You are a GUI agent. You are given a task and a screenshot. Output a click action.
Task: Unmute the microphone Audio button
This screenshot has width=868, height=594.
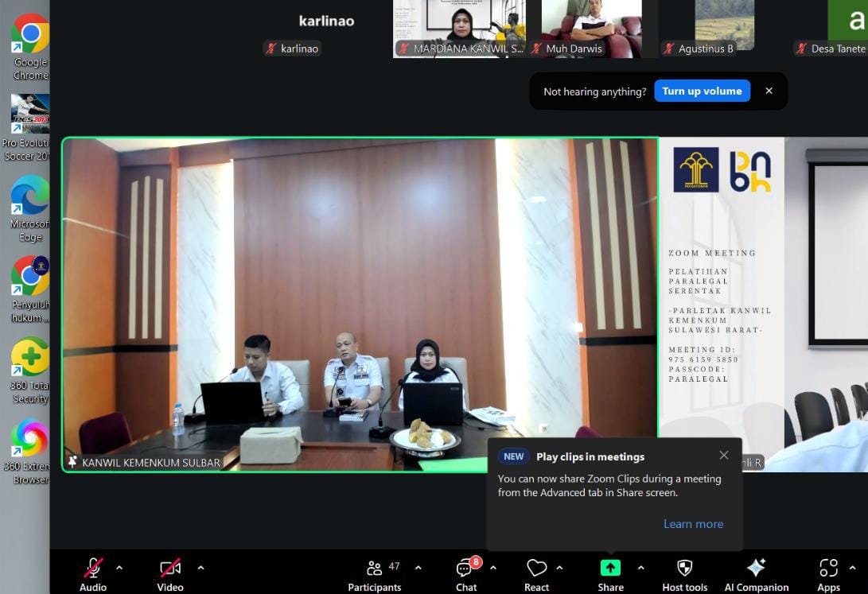click(93, 568)
